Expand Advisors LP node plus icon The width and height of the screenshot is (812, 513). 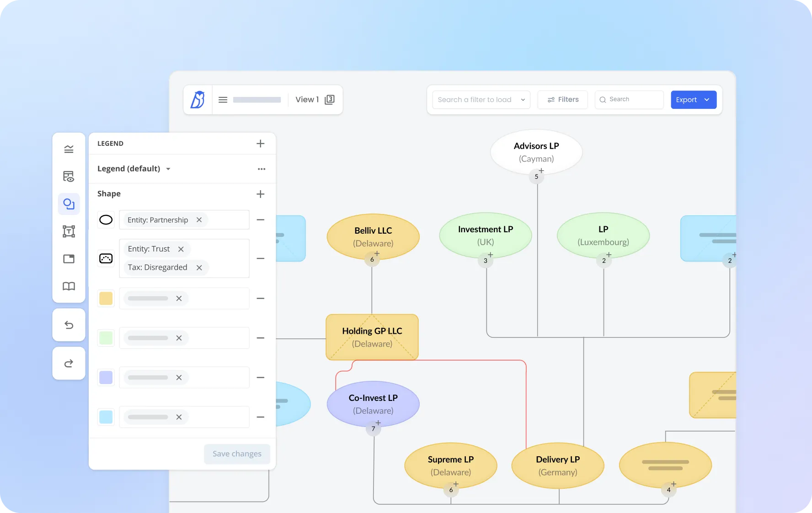(541, 171)
